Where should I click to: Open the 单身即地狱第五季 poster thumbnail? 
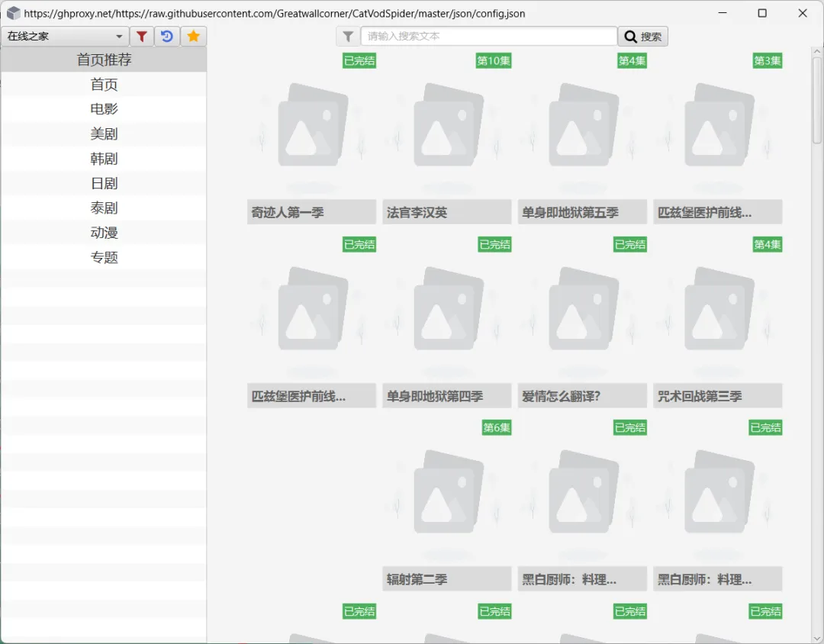pos(582,126)
